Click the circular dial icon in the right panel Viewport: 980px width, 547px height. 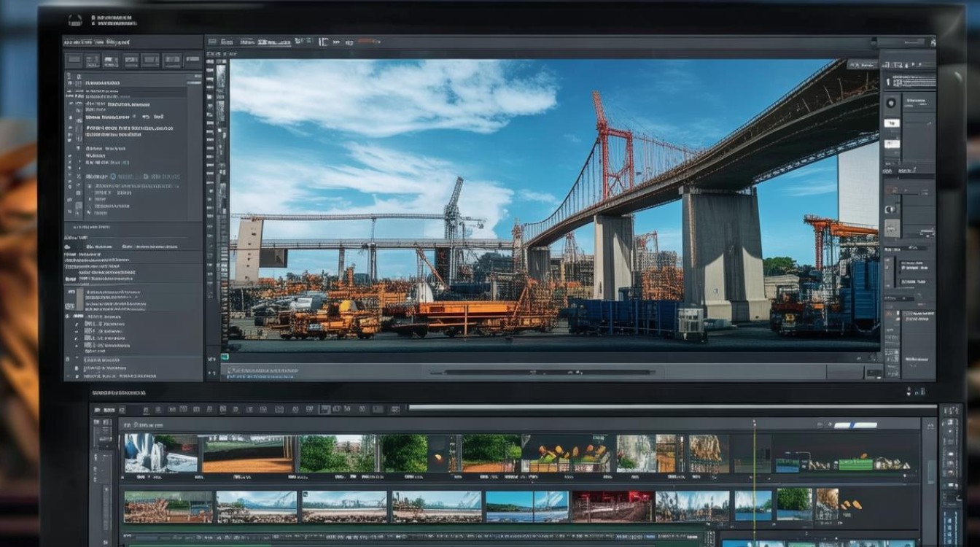pos(891,103)
